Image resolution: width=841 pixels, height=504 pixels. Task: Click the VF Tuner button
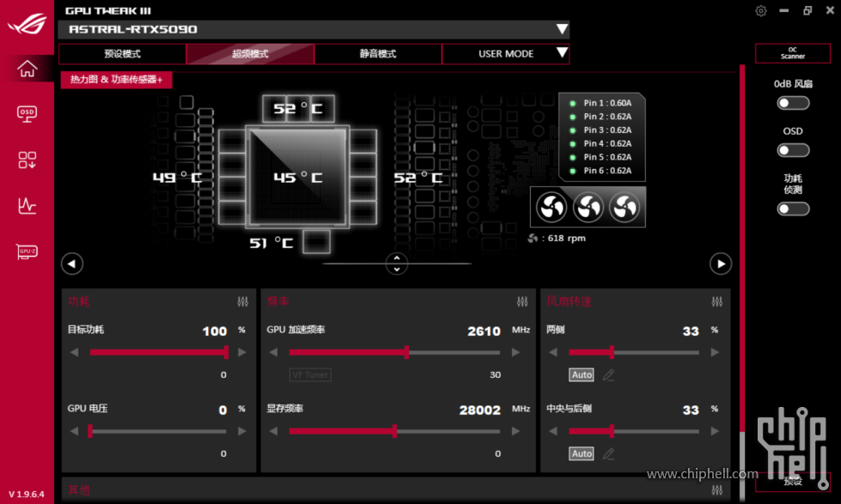coord(310,375)
